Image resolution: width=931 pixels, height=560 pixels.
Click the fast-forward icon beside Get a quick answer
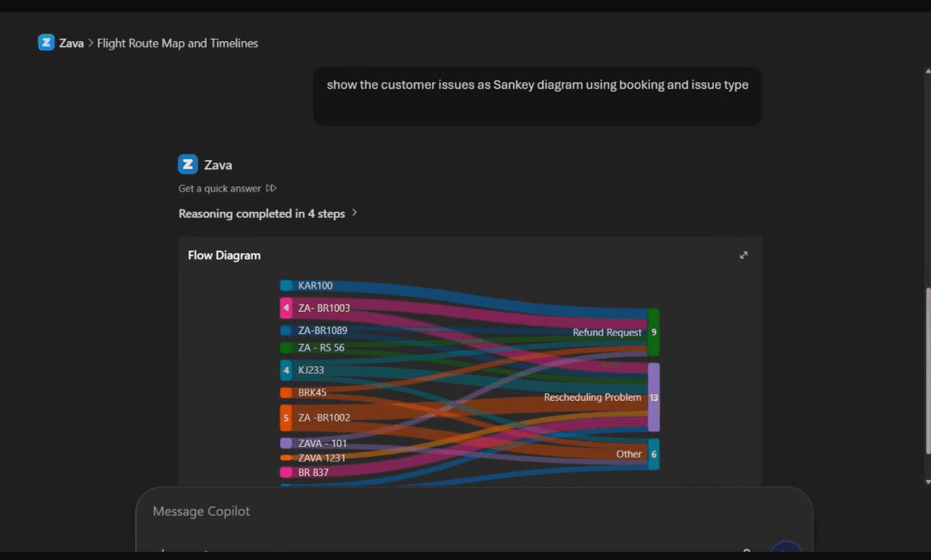pos(271,189)
